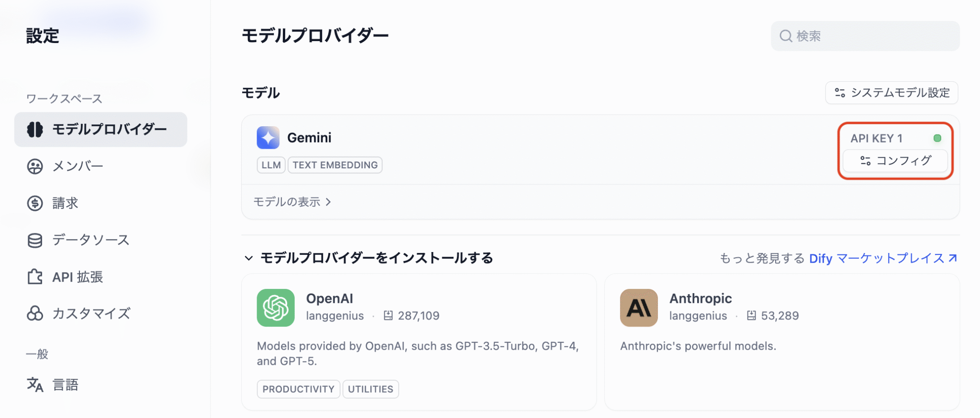980x418 pixels.
Task: Open 言語 language settings icon
Action: [x=34, y=385]
